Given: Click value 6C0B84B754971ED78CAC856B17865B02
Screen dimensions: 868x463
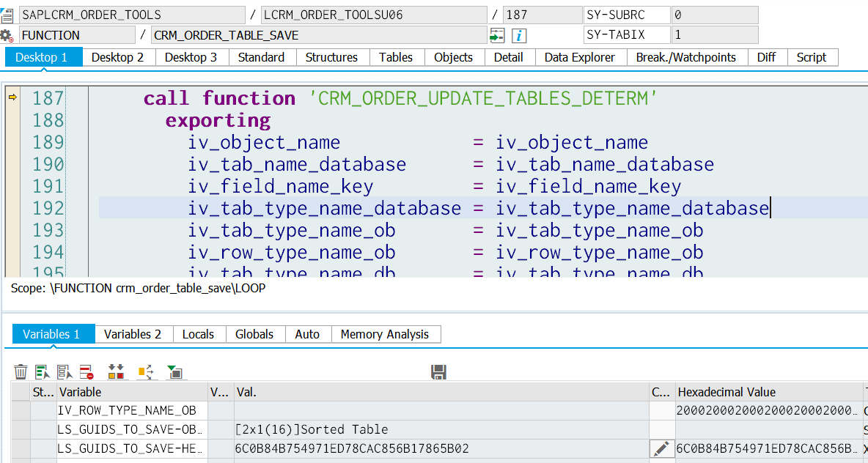Looking at the screenshot, I should click(352, 448).
